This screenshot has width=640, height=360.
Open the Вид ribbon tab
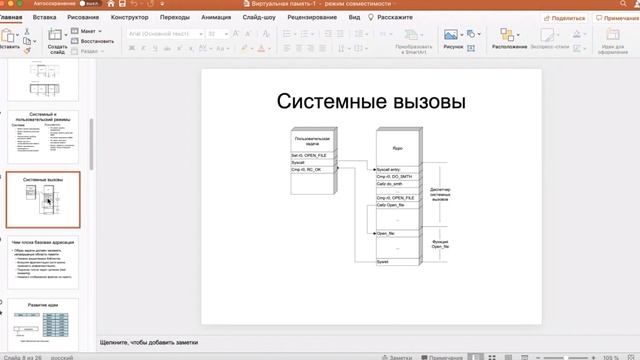click(x=354, y=18)
